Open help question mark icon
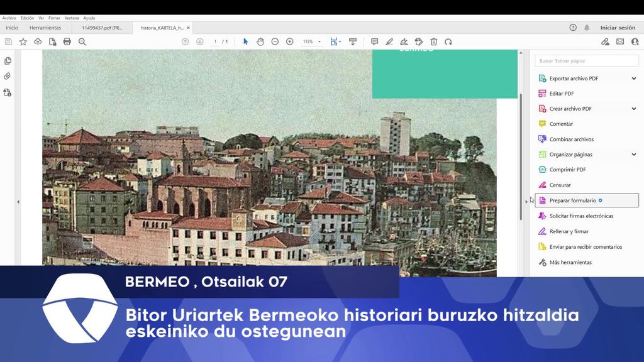The width and height of the screenshot is (644, 362). pos(573,28)
